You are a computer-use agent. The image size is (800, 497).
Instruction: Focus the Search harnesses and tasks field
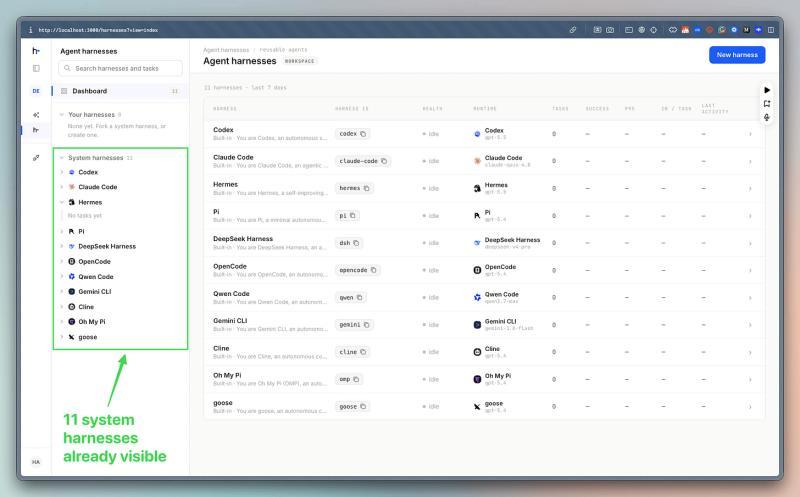[x=120, y=68]
